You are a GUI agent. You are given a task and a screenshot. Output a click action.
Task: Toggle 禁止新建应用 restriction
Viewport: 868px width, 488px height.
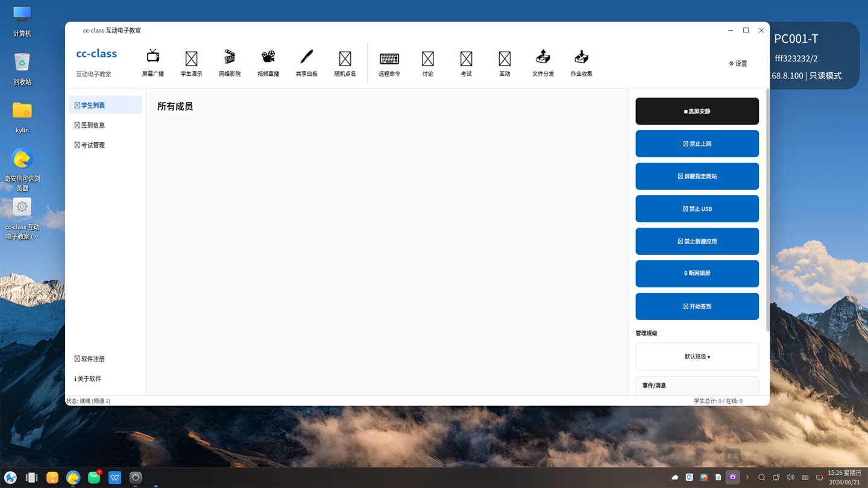coord(697,242)
